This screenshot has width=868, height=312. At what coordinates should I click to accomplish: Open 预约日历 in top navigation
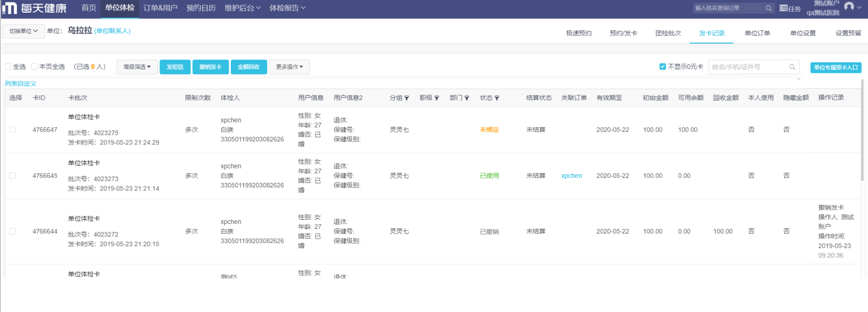pos(201,8)
